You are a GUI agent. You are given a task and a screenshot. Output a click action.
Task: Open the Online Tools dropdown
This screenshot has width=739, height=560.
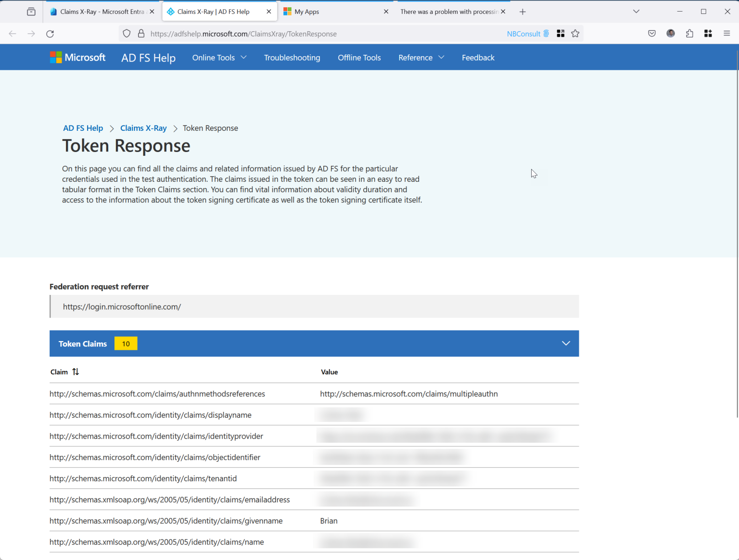[x=219, y=57]
